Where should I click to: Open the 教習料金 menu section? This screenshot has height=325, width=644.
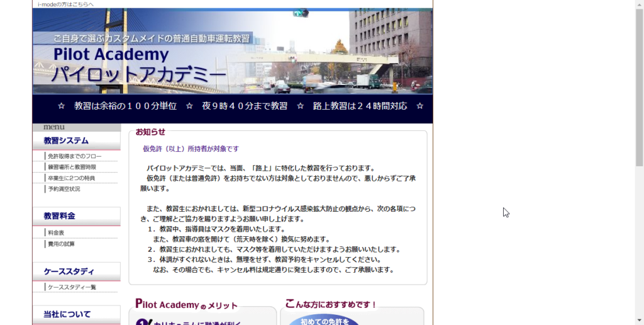coord(60,216)
